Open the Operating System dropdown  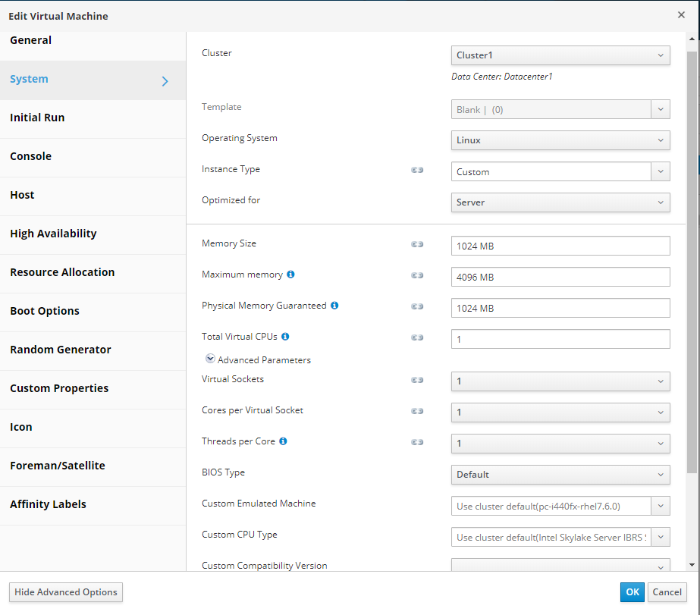click(x=560, y=140)
